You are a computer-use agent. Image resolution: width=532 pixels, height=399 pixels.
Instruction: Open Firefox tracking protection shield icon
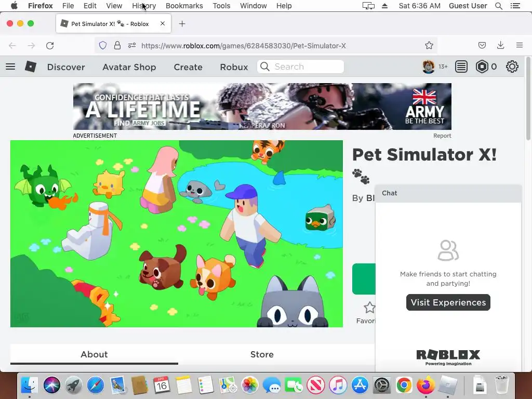tap(103, 46)
